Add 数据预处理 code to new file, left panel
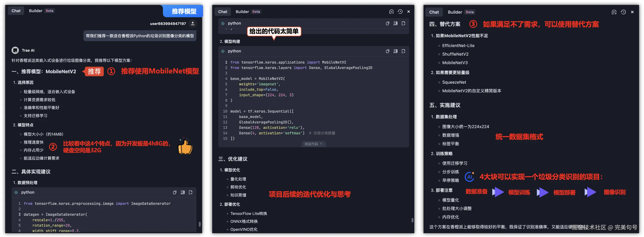Viewport: 644px width, 237px height. click(191, 192)
